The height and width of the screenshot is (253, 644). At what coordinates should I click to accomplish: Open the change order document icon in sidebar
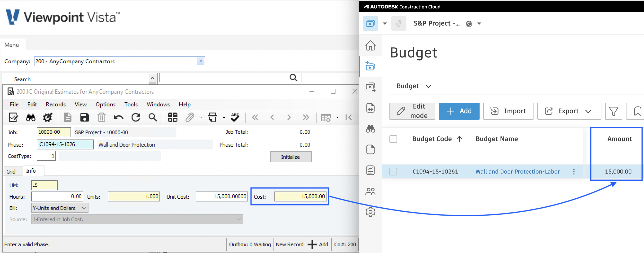coord(370,108)
